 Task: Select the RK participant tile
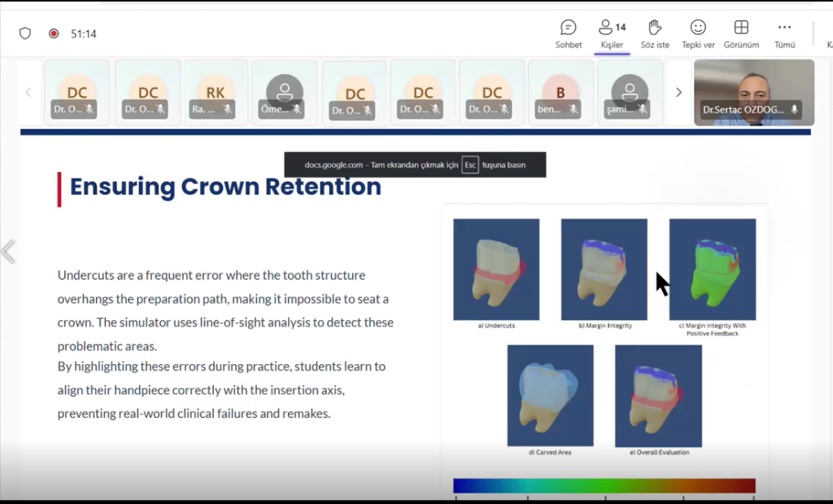216,93
